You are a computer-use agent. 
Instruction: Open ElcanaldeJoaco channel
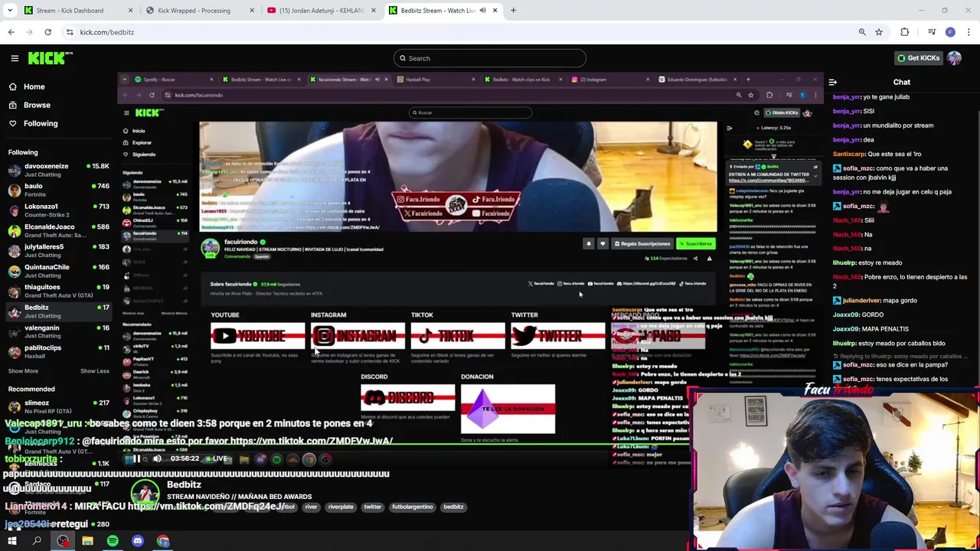pyautogui.click(x=59, y=230)
